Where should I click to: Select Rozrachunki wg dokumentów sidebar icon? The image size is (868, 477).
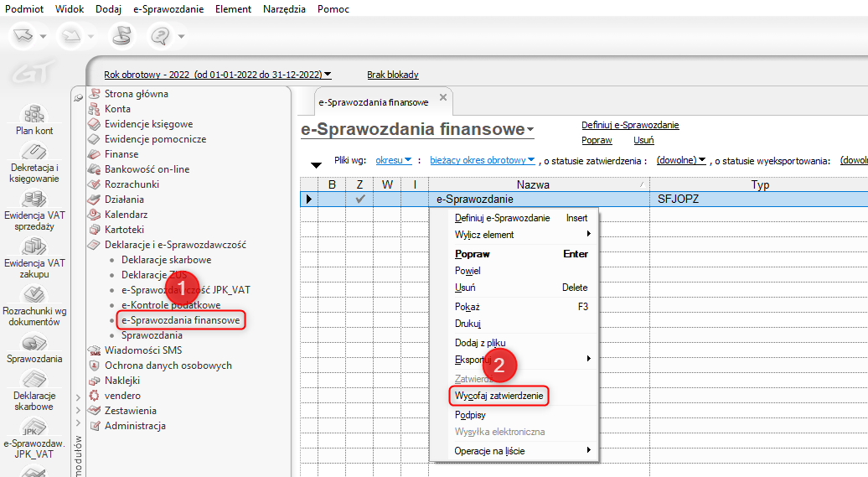pos(34,295)
